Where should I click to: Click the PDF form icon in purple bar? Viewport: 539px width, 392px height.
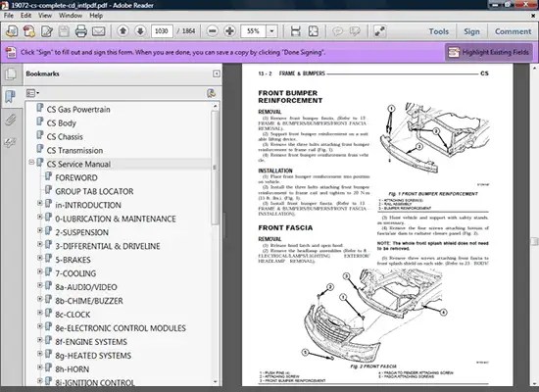click(11, 52)
